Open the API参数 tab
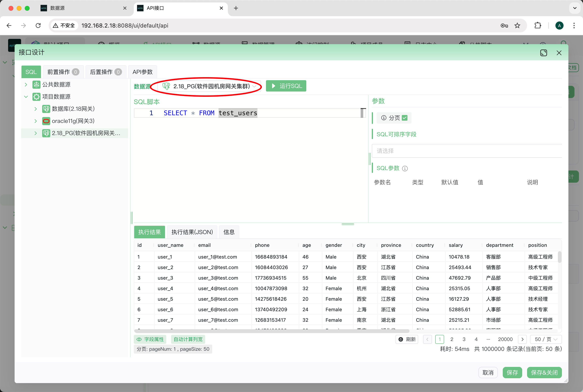 [142, 72]
